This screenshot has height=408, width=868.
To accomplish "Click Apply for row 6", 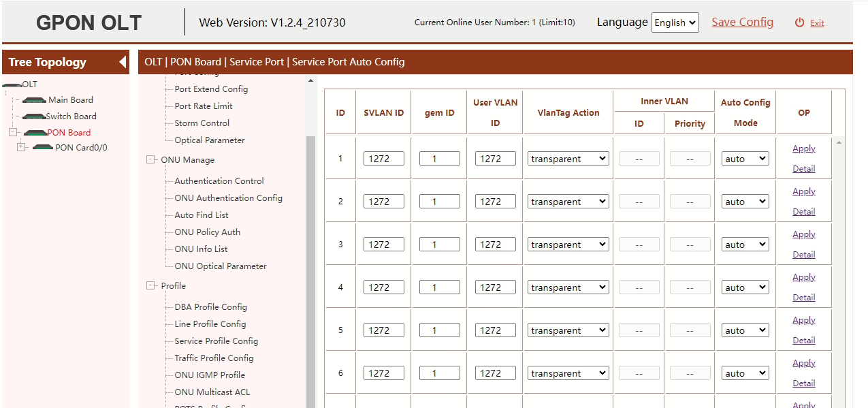I will click(x=804, y=363).
